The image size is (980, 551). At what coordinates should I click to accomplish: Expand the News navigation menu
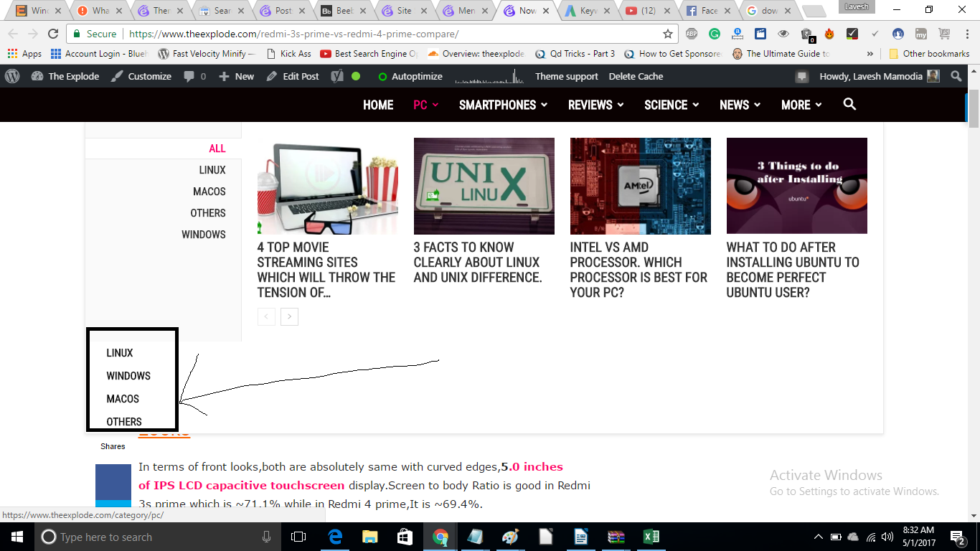coord(740,105)
